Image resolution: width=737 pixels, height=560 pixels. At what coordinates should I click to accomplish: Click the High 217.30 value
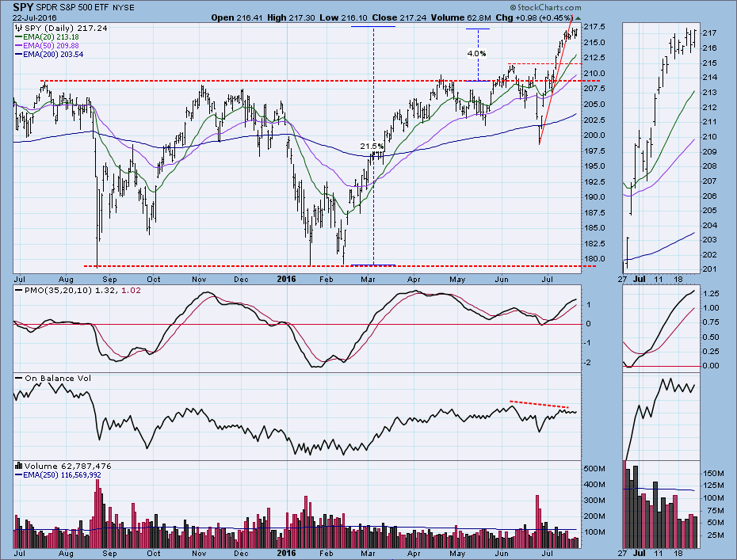point(291,18)
